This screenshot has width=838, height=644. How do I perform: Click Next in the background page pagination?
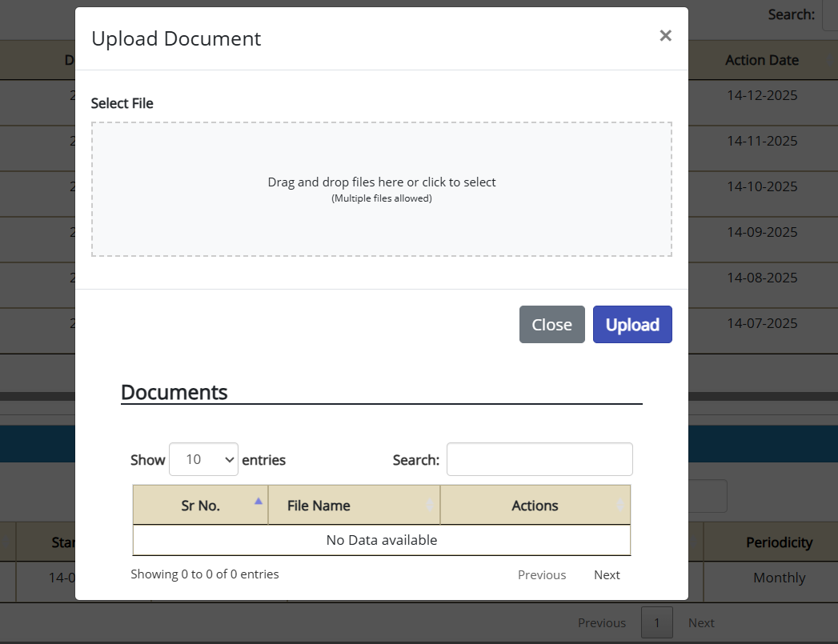[701, 623]
